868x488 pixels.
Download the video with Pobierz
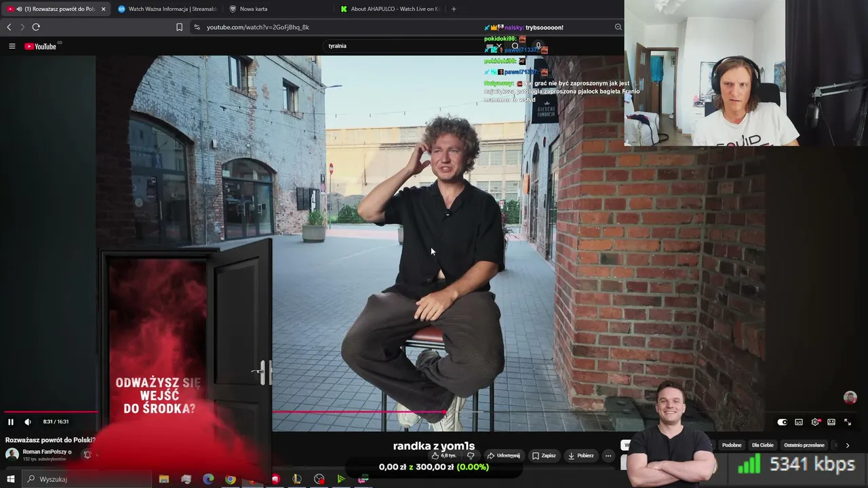pos(580,455)
